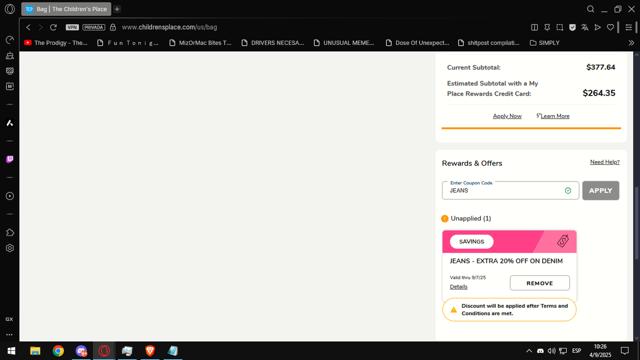Open the Windows Start menu
Viewport: 640px width, 360px height.
[x=11, y=351]
